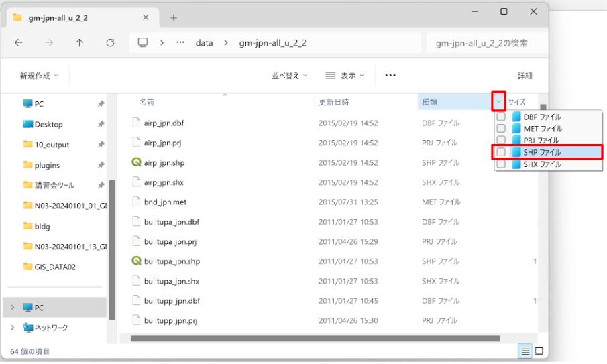Expand the ネットワーク node
This screenshot has width=607, height=364.
click(12, 328)
